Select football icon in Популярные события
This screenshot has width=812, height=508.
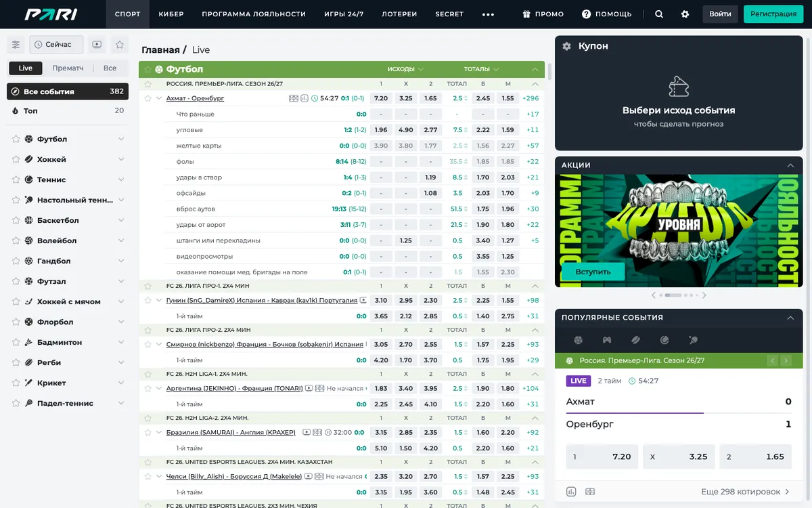(578, 340)
